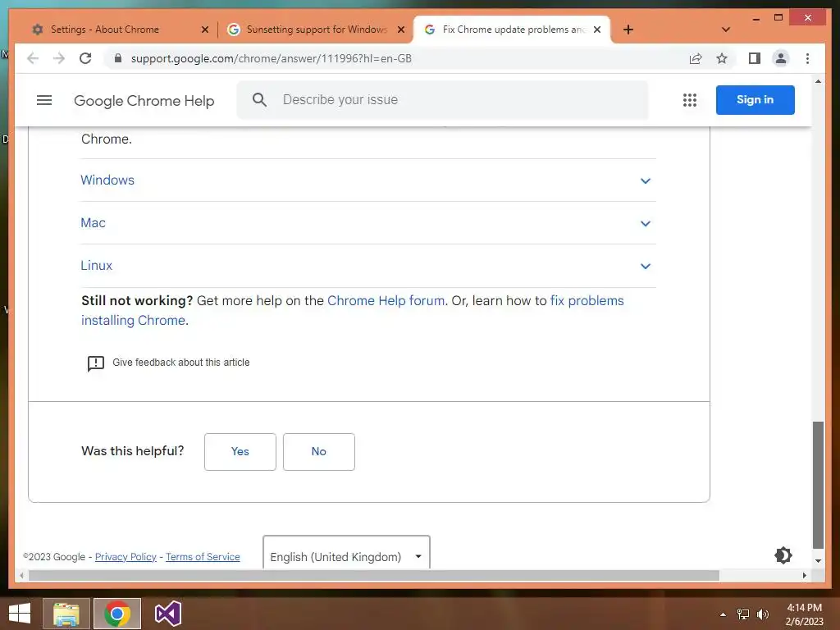The image size is (840, 630).
Task: Reload the current page
Action: click(85, 58)
